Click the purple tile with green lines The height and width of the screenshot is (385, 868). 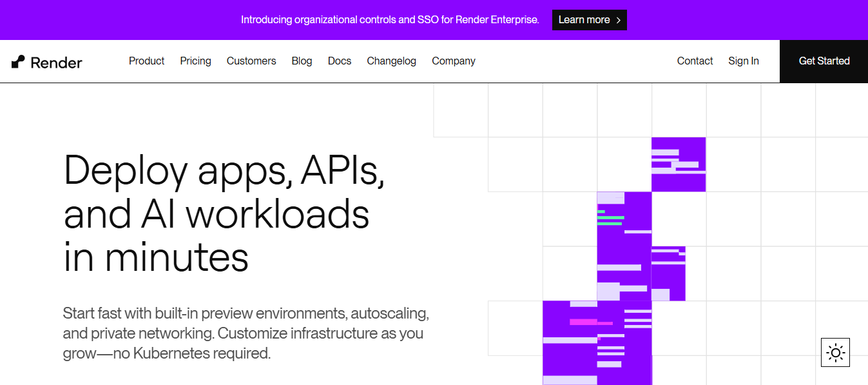tap(624, 219)
